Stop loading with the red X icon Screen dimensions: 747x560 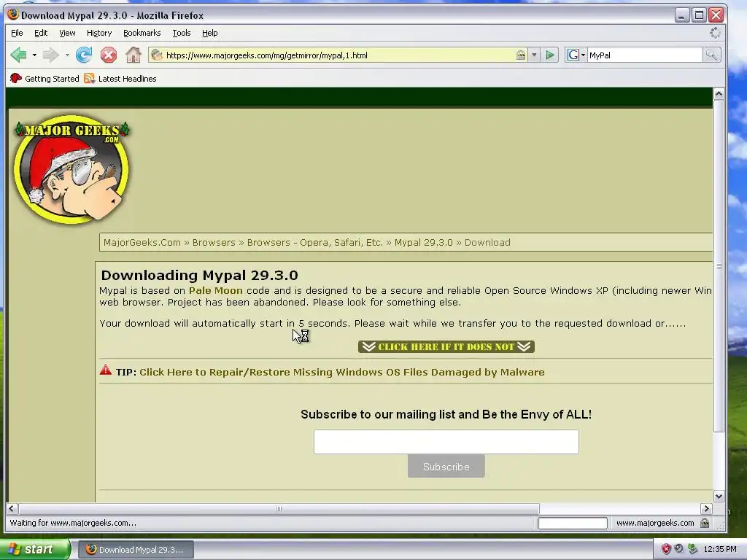pos(109,55)
